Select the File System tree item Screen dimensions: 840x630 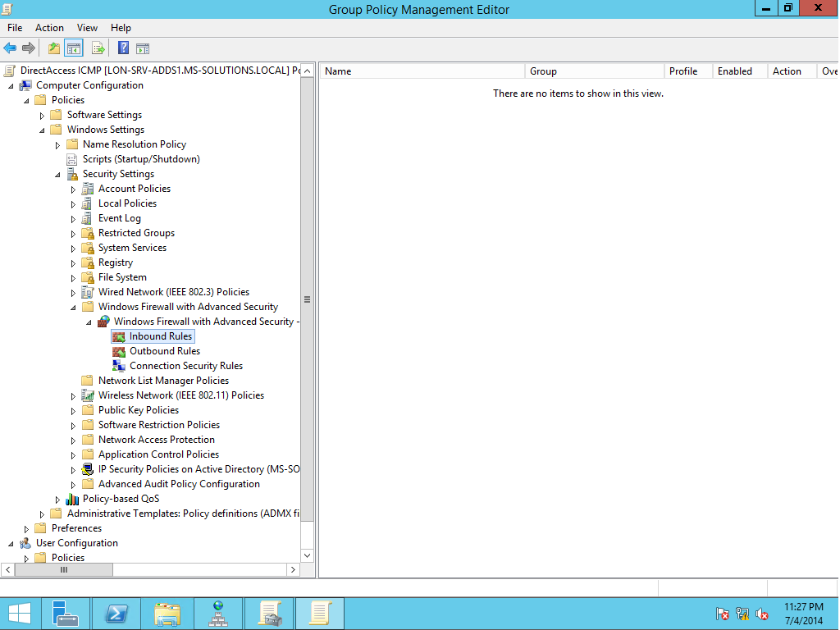point(122,277)
